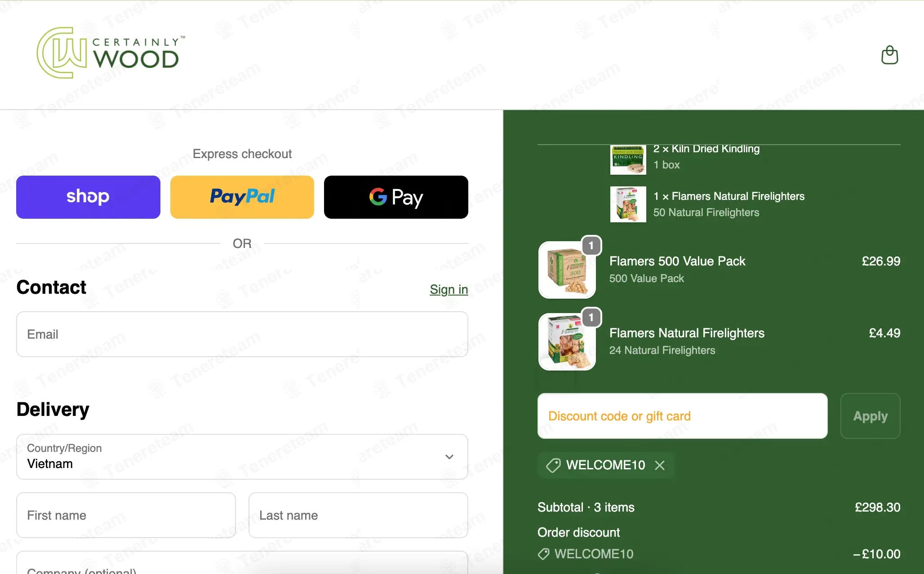Click the Country/Region chevron arrow
Viewport: 924px width, 574px height.
(x=449, y=457)
